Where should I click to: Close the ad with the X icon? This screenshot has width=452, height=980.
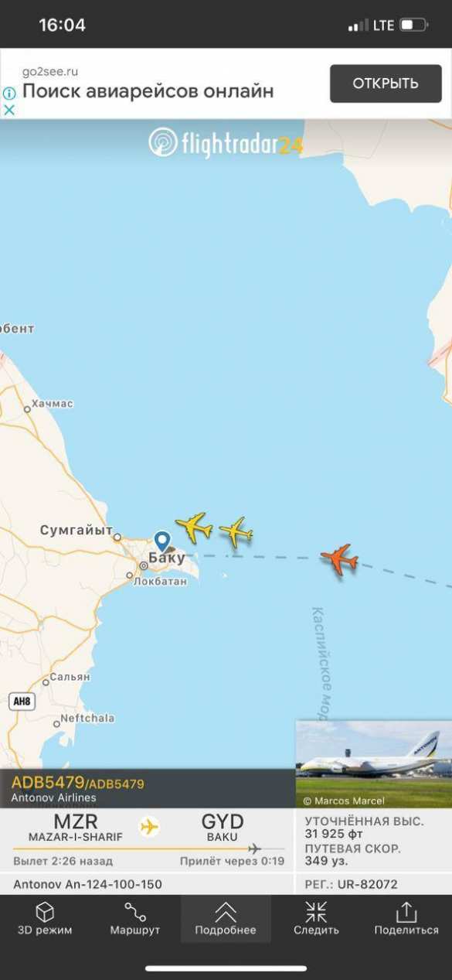pos(9,110)
